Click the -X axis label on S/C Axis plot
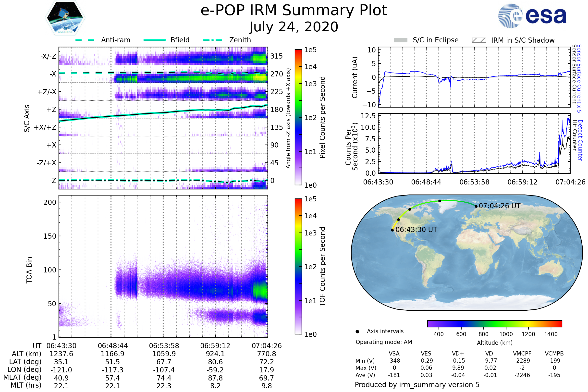Image resolution: width=588 pixels, height=392 pixels. coord(53,74)
